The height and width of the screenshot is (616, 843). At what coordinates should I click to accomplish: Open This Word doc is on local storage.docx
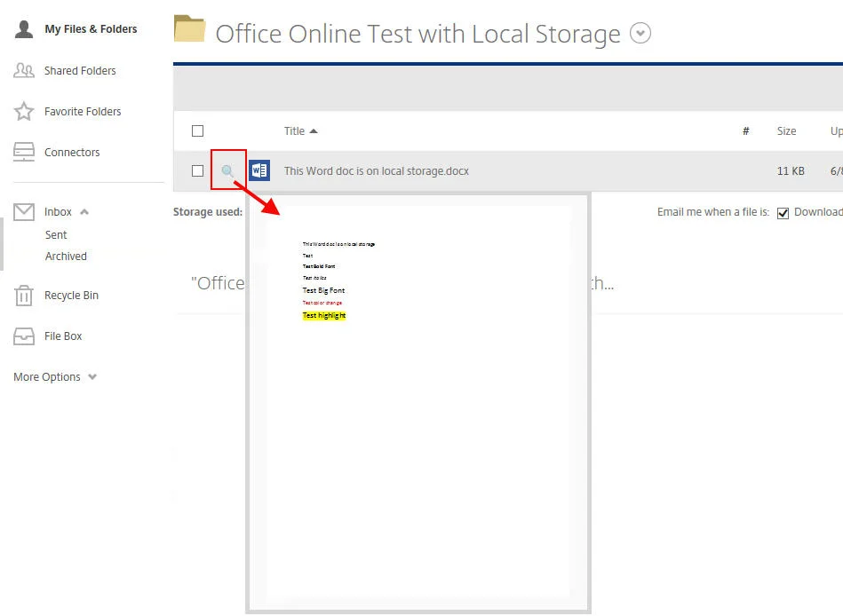pos(377,170)
